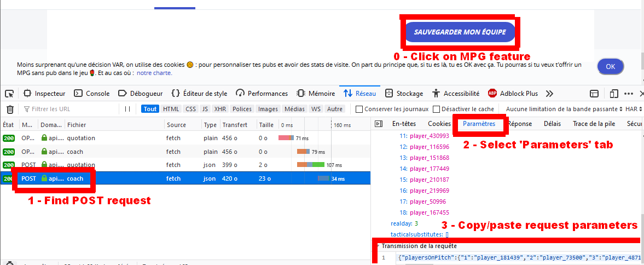Open the Stockage panel

click(404, 94)
